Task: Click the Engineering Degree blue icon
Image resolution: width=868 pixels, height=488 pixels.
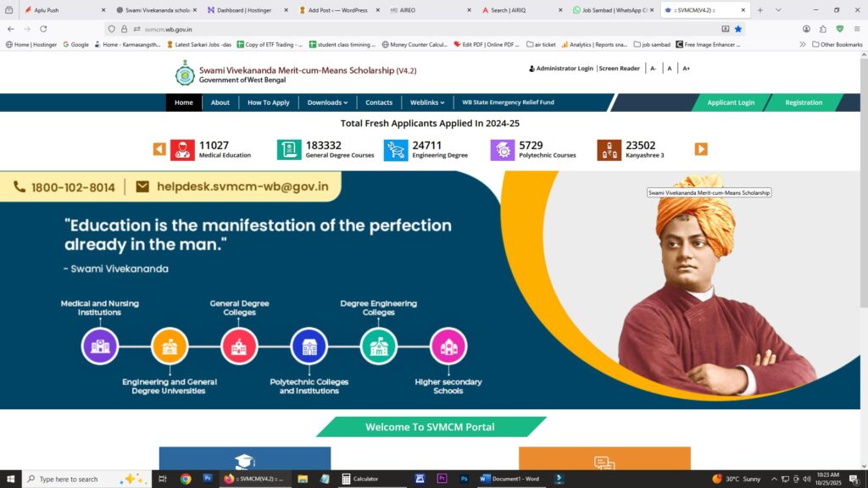Action: point(396,150)
